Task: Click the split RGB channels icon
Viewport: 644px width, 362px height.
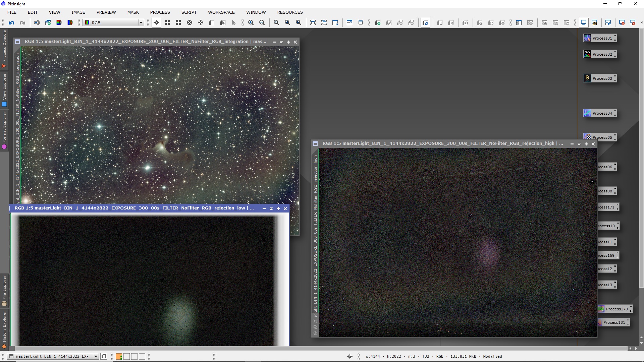Action: pos(70,23)
